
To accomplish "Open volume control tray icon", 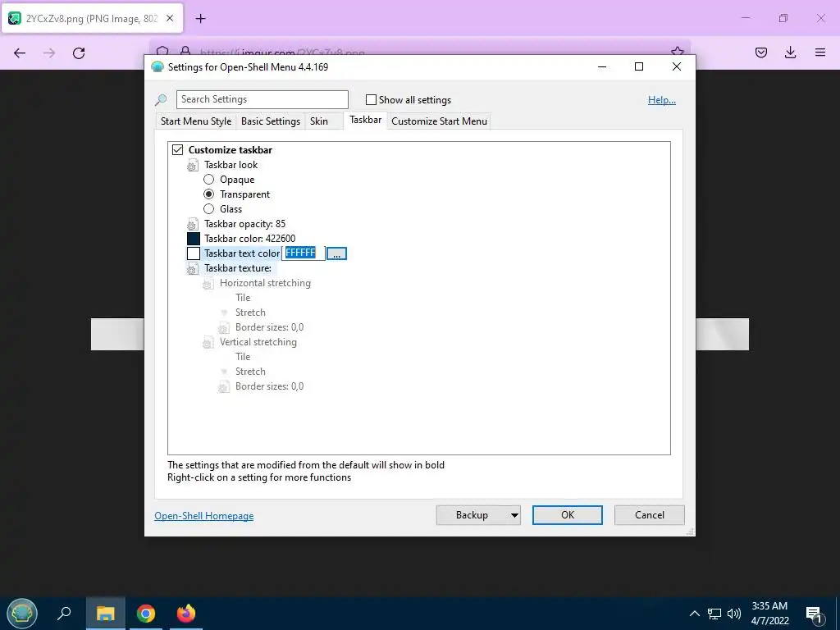I will [734, 614].
